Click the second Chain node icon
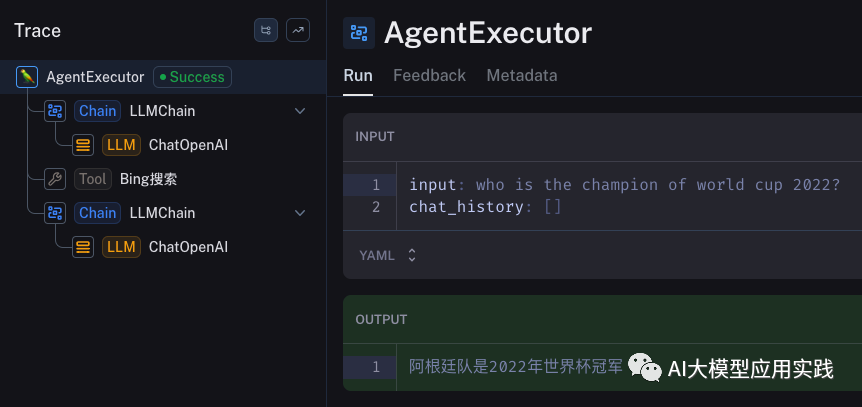The image size is (862, 407). point(56,212)
